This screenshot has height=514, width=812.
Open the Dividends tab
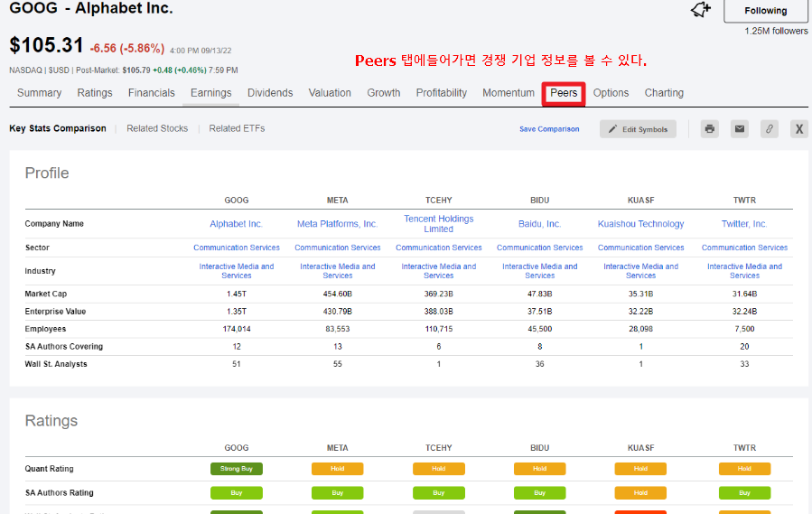[x=270, y=93]
